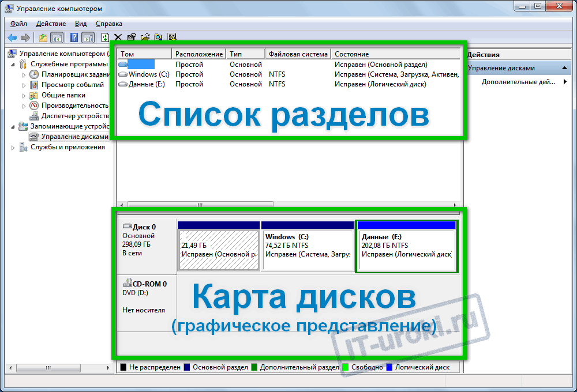Screen dimensions: 577x392
Task: Click the settings checklist toolbar icon
Action: [x=172, y=37]
